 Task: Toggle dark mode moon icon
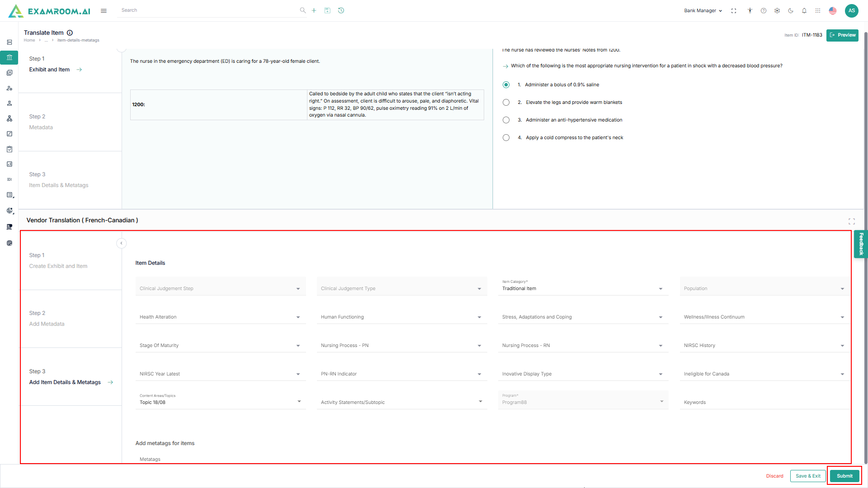(x=791, y=11)
